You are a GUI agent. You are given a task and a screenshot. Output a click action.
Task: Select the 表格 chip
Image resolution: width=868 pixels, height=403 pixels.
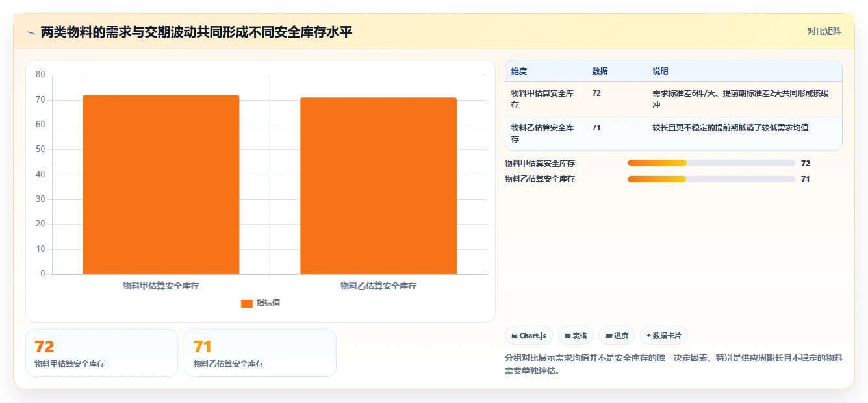(x=576, y=336)
